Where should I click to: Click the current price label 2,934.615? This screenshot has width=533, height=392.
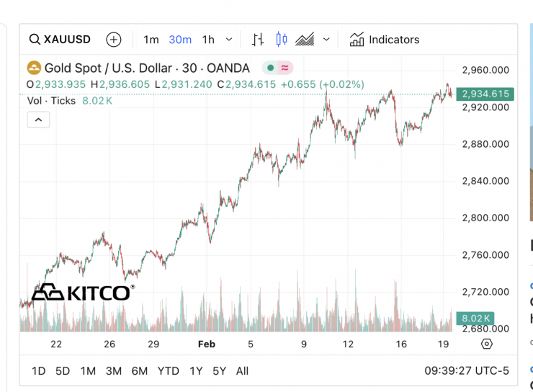pos(485,94)
